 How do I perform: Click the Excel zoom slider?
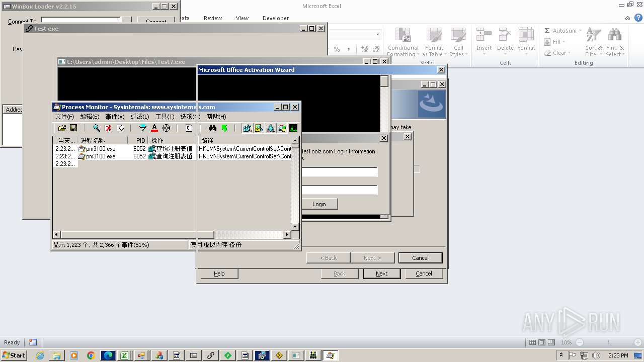[x=609, y=342]
